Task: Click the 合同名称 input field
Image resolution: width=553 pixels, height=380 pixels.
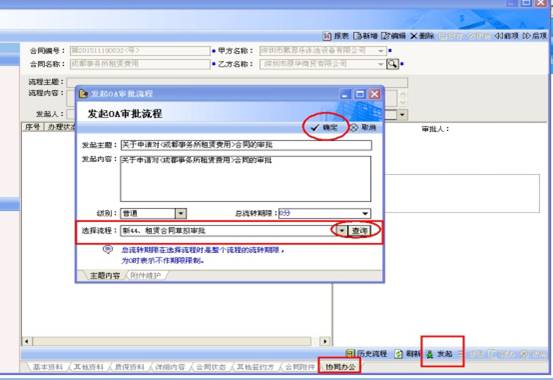Action: [140, 64]
